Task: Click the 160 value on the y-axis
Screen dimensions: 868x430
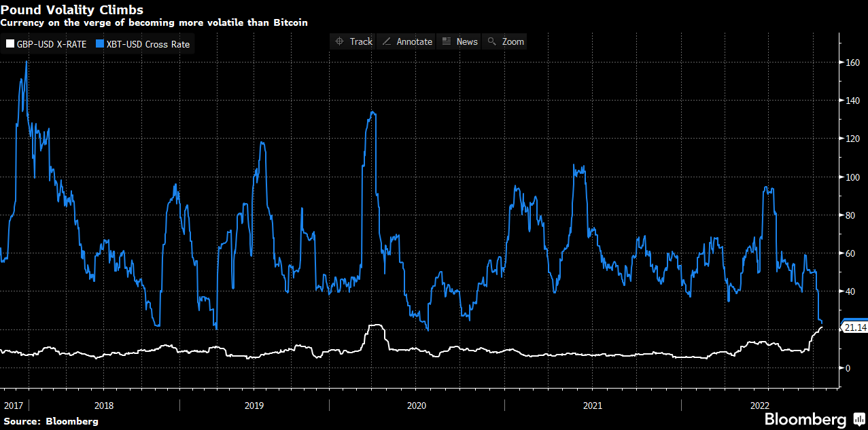Action: click(x=852, y=62)
